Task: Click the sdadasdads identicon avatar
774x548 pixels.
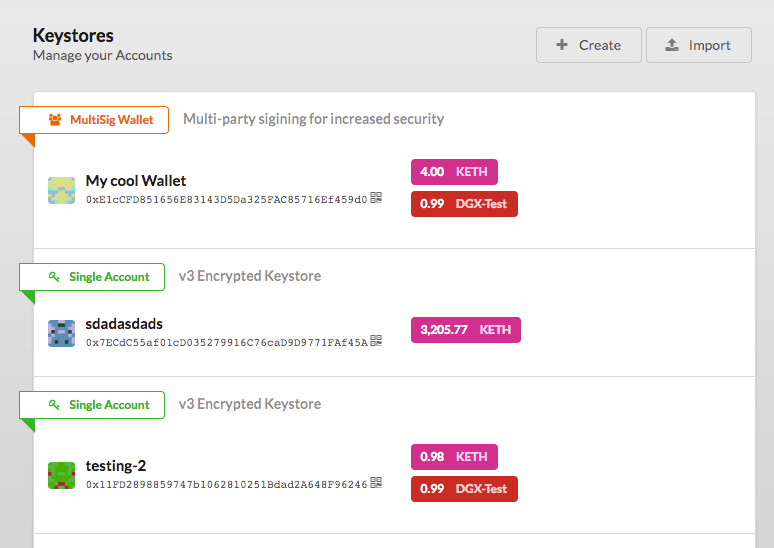Action: (x=61, y=333)
